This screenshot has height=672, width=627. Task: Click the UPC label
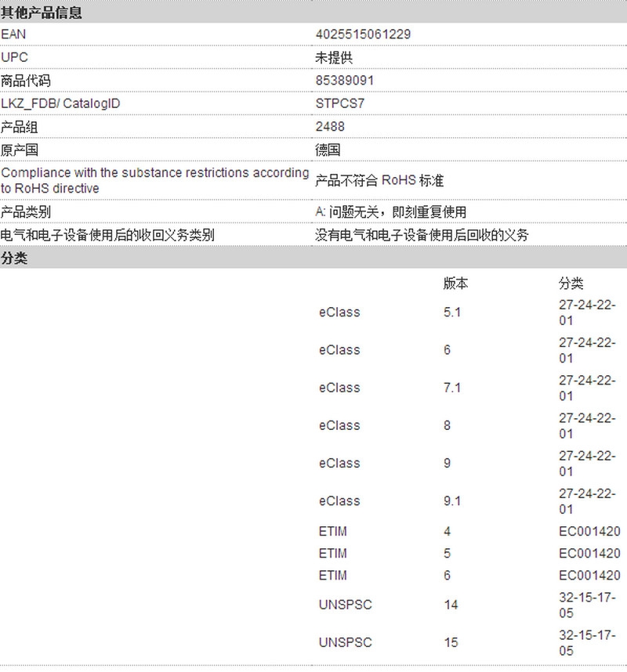(14, 57)
